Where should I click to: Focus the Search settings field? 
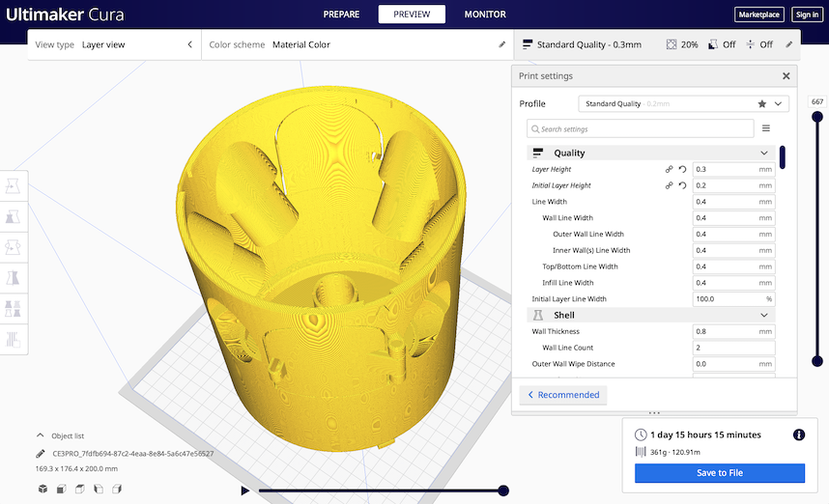coord(641,128)
